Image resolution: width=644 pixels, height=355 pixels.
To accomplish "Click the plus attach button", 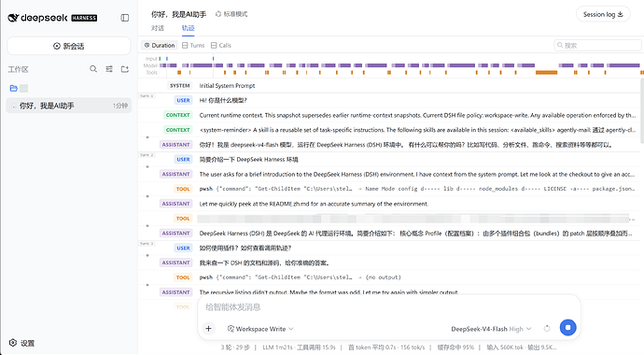I will pyautogui.click(x=209, y=328).
